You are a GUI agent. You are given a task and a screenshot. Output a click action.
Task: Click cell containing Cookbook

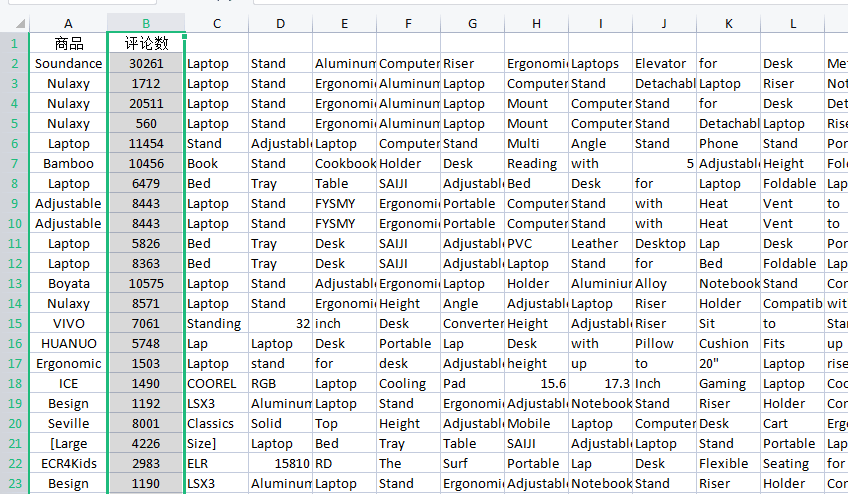coord(344,163)
